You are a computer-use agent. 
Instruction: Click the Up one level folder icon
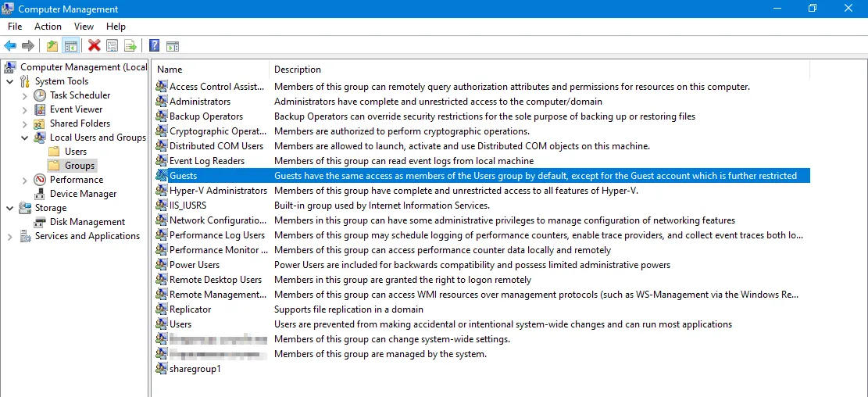(52, 46)
